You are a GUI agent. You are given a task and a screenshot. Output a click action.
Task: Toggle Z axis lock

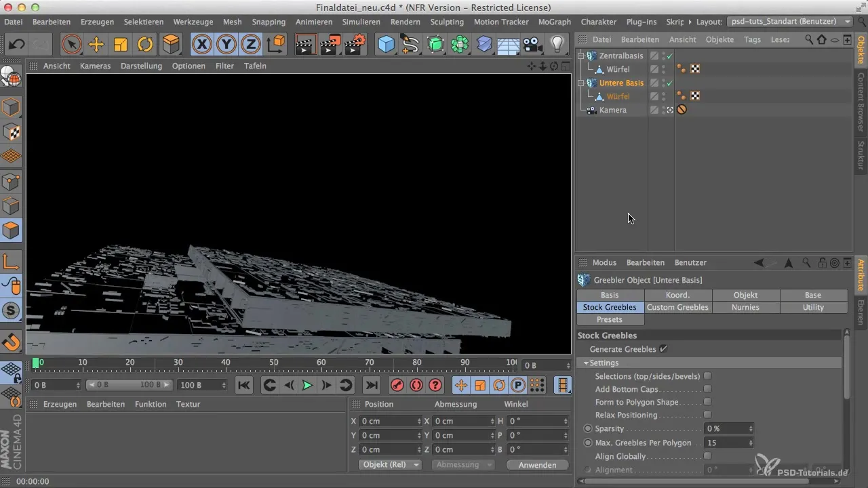click(x=251, y=45)
